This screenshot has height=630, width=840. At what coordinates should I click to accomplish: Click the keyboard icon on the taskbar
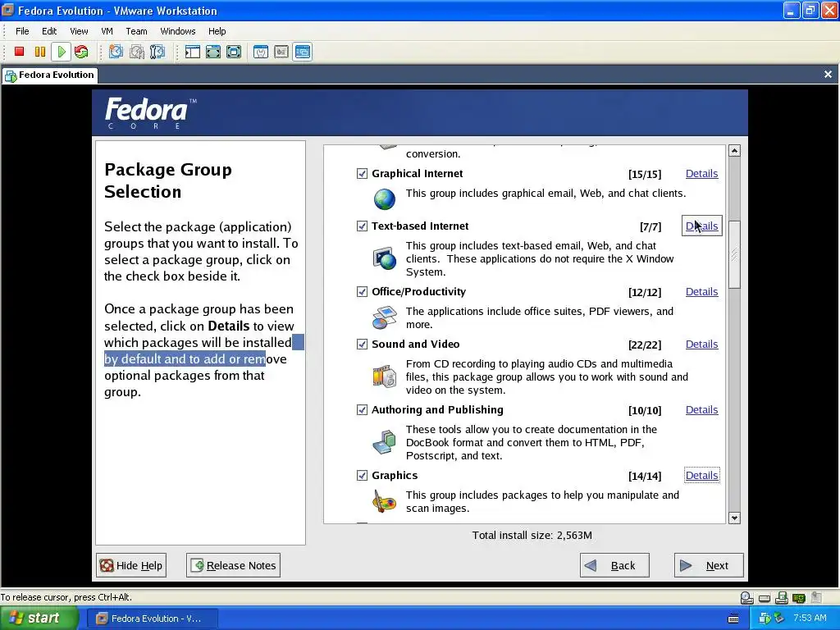[733, 619]
